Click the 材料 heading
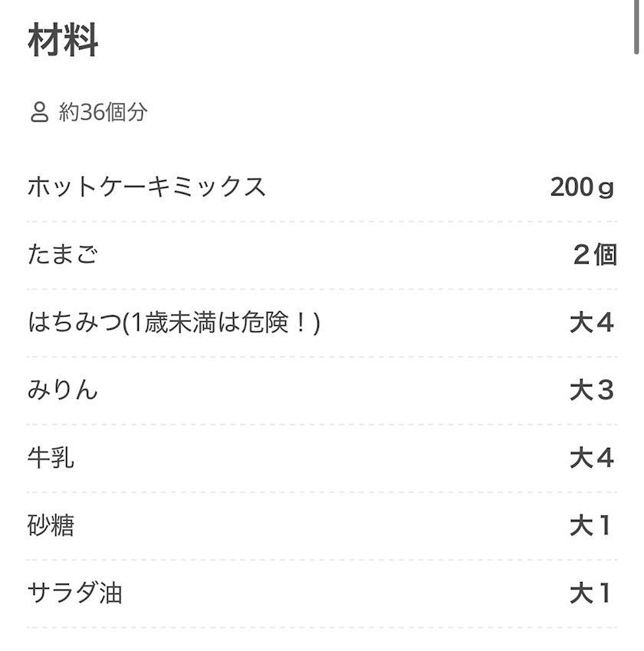Viewport: 644px width, 651px height. 63,41
